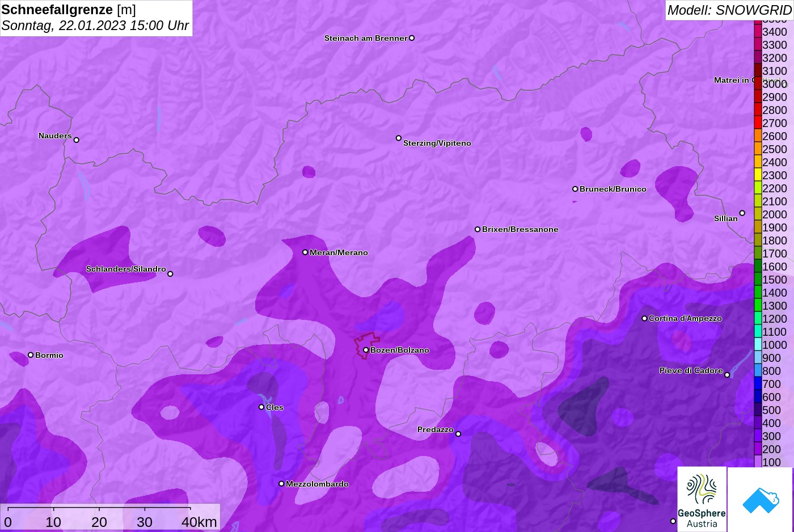Screen dimensions: 794x532
Task: Click the Steinach am Brenner location marker
Action: coord(412,38)
